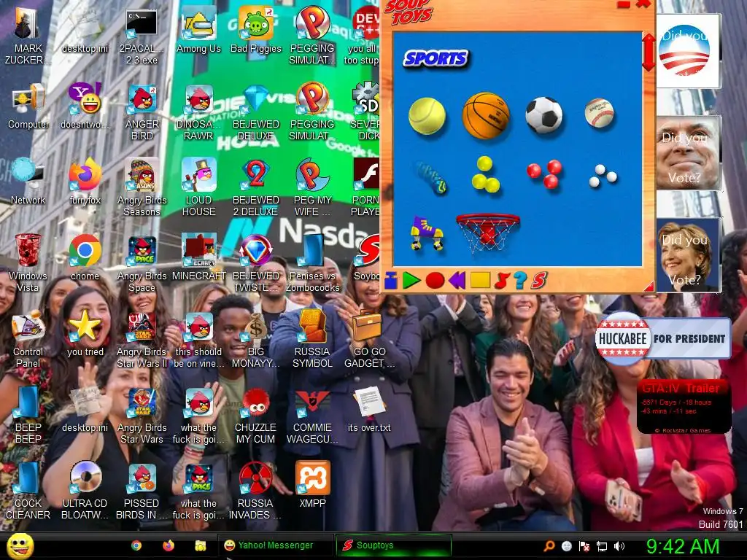Select the three white balls toy

[603, 176]
